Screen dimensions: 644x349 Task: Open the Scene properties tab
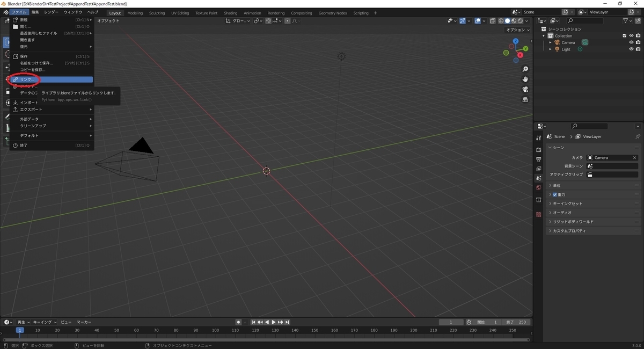[x=539, y=178]
